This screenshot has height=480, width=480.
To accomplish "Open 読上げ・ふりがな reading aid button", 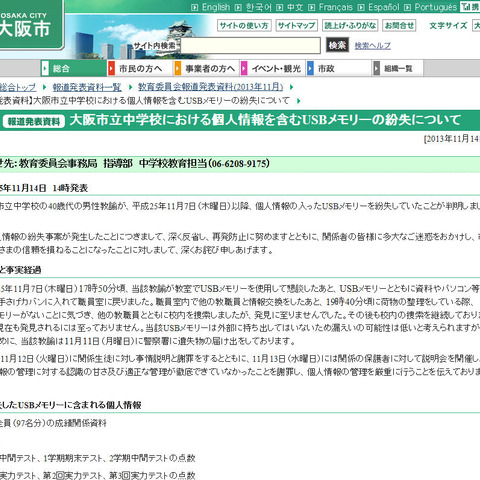I will point(350,26).
